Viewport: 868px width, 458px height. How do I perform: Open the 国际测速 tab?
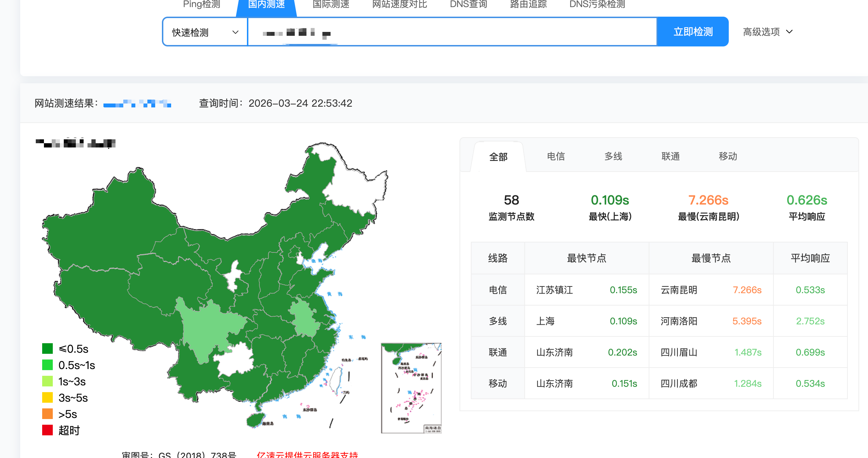click(x=329, y=5)
